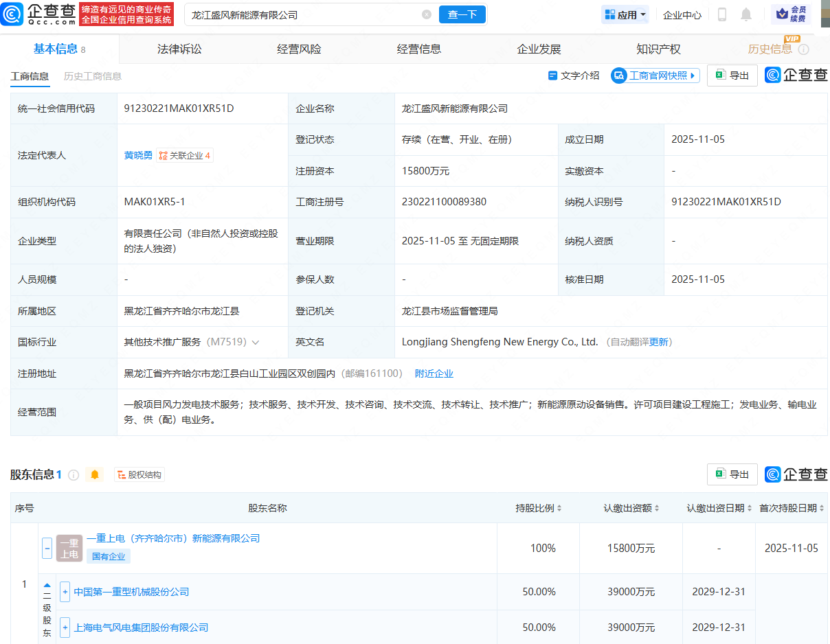This screenshot has height=644, width=830.
Task: Click into the company search field
Action: pos(302,14)
